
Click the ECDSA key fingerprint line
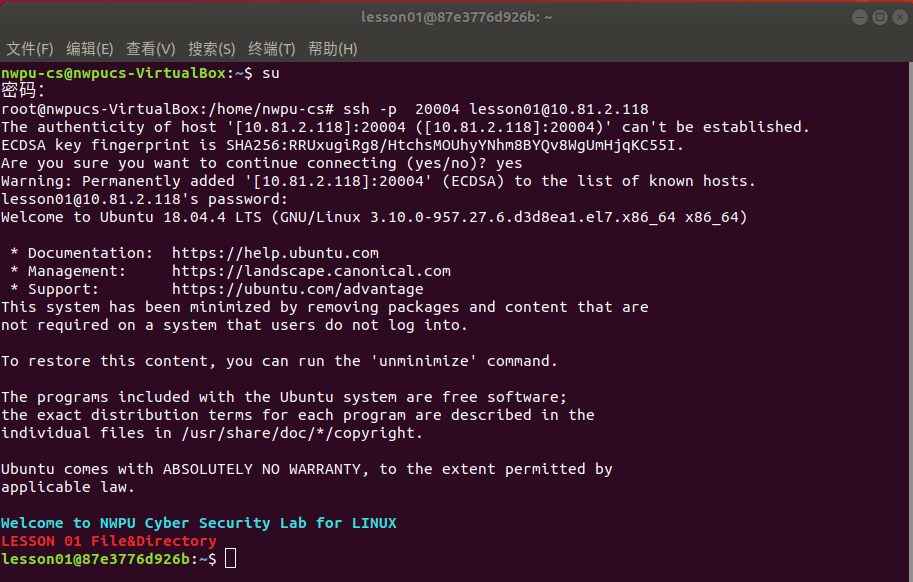(342, 145)
